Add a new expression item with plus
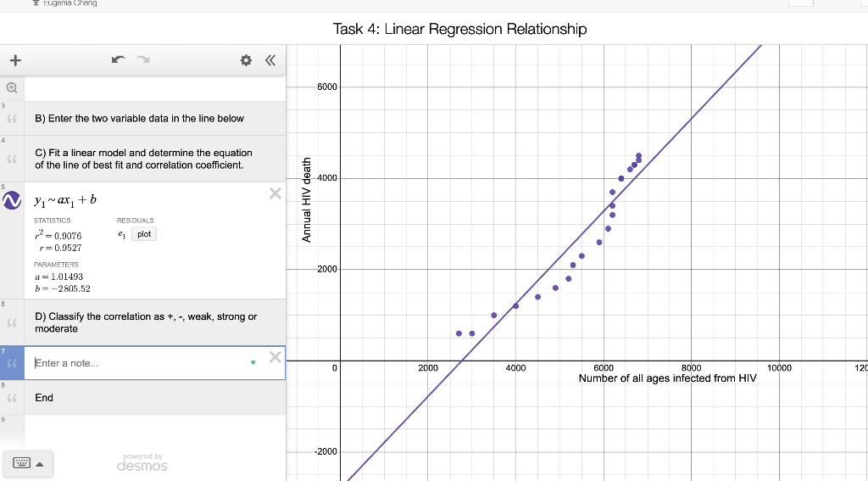 (15, 60)
